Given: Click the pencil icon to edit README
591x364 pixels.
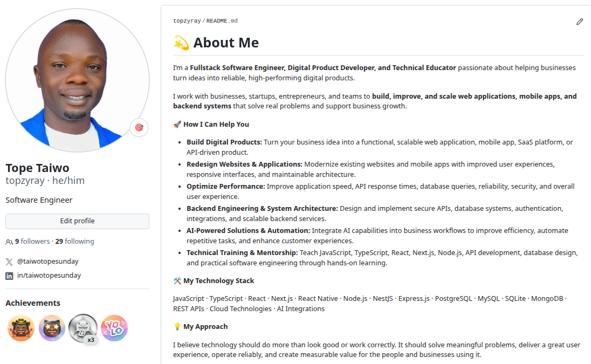Looking at the screenshot, I should coord(580,22).
